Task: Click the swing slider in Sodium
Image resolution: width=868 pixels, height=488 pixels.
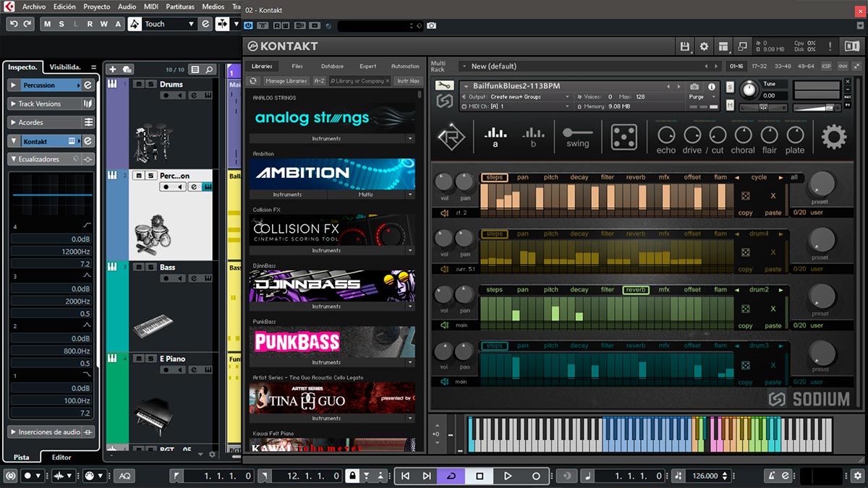Action: pyautogui.click(x=578, y=133)
